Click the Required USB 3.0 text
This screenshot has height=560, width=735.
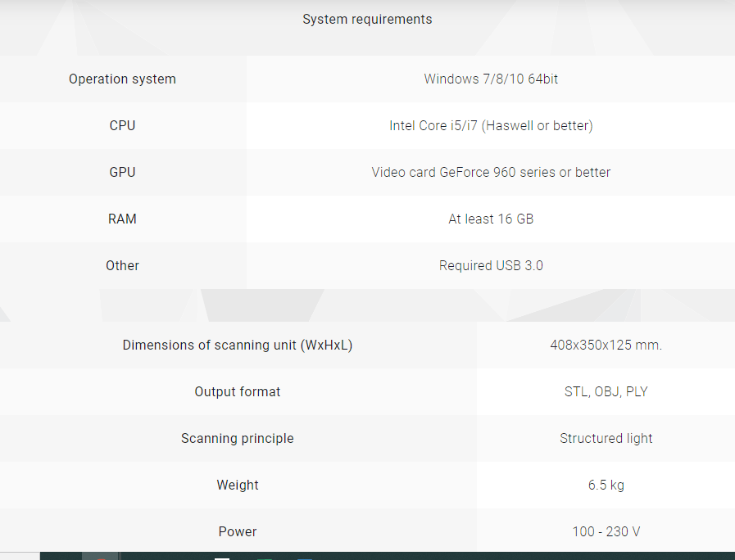(491, 265)
